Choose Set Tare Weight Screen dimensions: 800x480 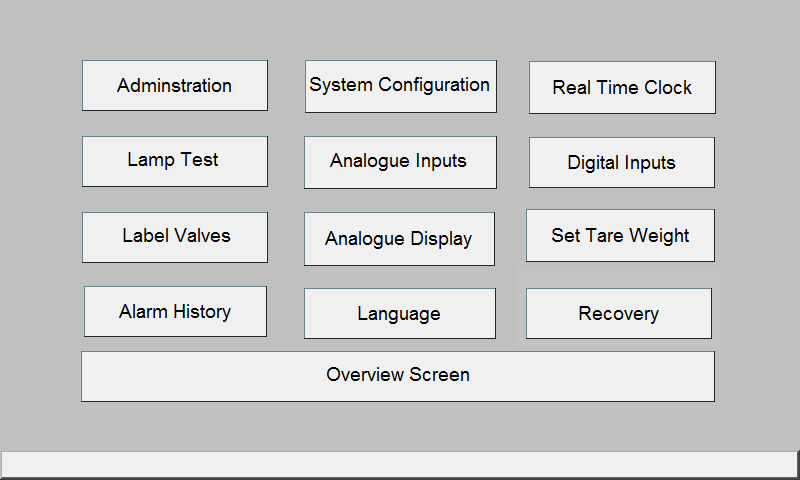click(x=620, y=236)
